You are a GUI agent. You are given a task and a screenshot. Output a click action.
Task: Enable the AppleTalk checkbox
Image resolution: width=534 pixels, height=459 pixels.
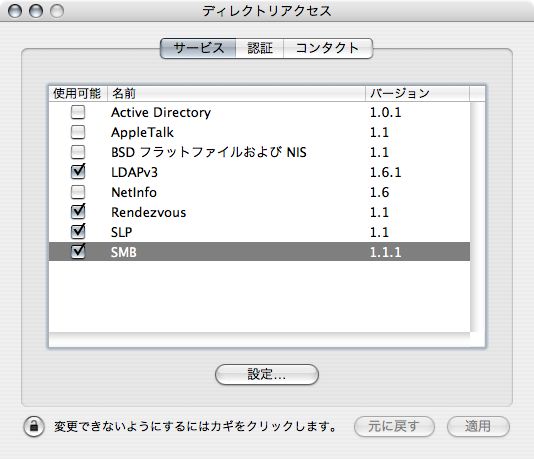click(78, 132)
